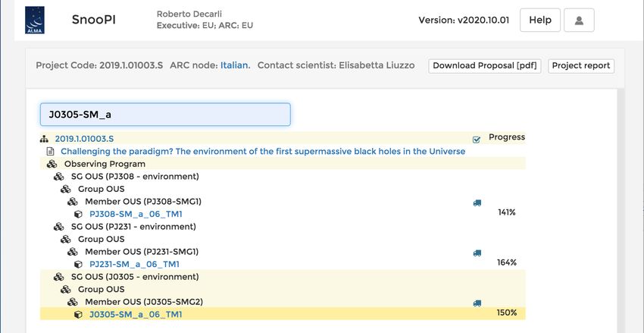Open the PJ231-SM_a_06_TM1 link
This screenshot has height=333, width=644.
[134, 264]
